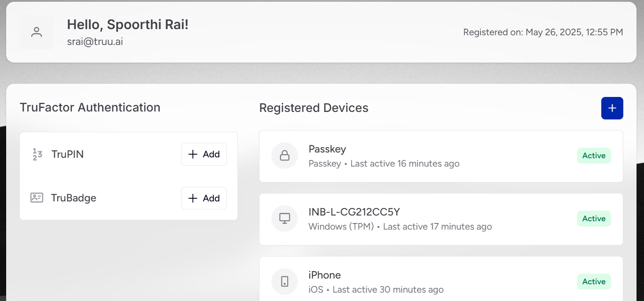Click the monitor icon for INB-L-CG212CC5Y
The width and height of the screenshot is (644, 301).
click(285, 219)
